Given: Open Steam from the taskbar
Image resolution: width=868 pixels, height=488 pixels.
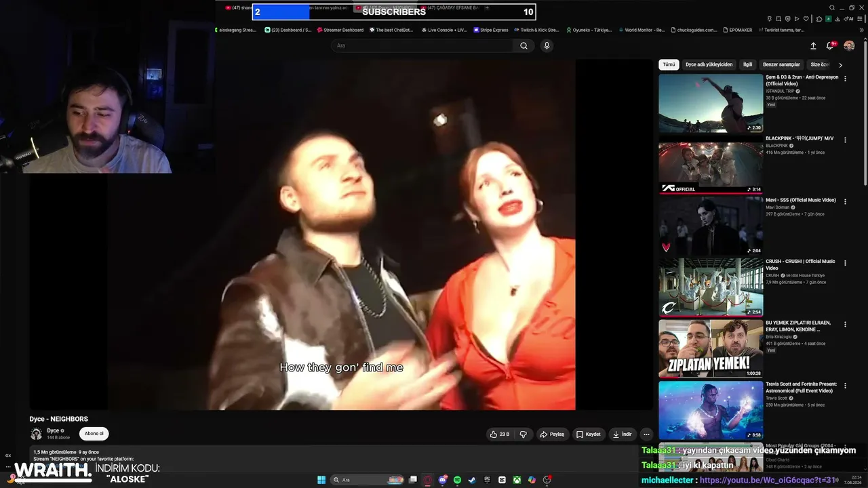Looking at the screenshot, I should point(472,480).
